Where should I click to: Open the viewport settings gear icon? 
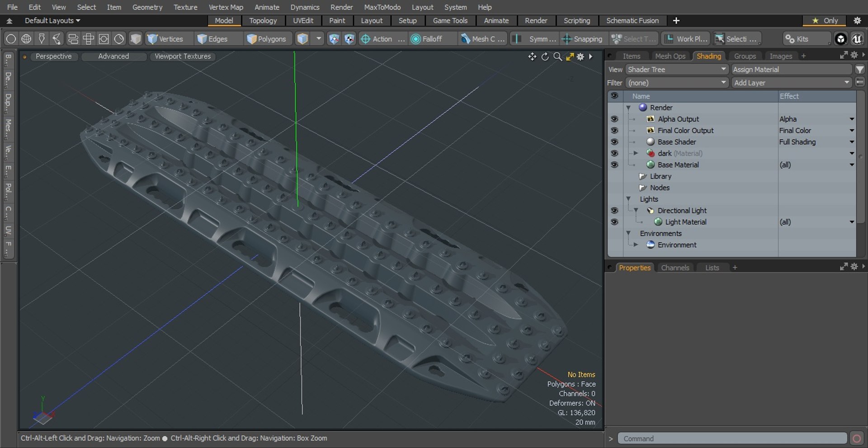(580, 57)
